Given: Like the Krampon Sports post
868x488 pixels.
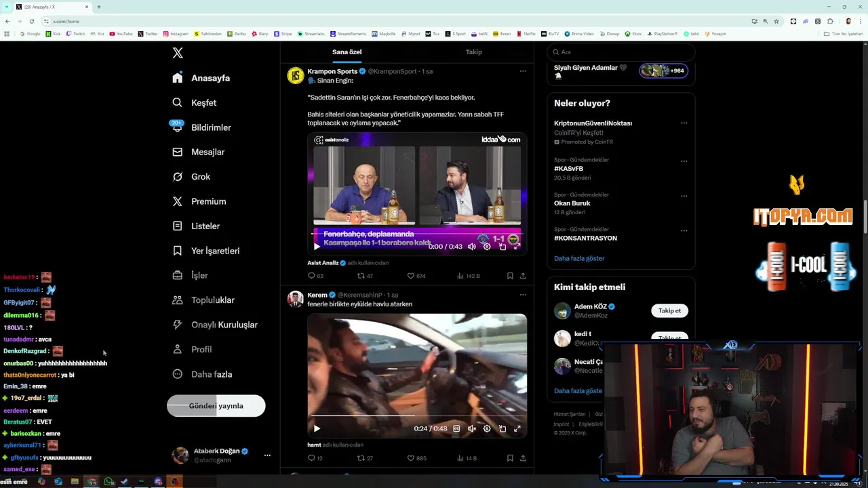Looking at the screenshot, I should (416, 276).
